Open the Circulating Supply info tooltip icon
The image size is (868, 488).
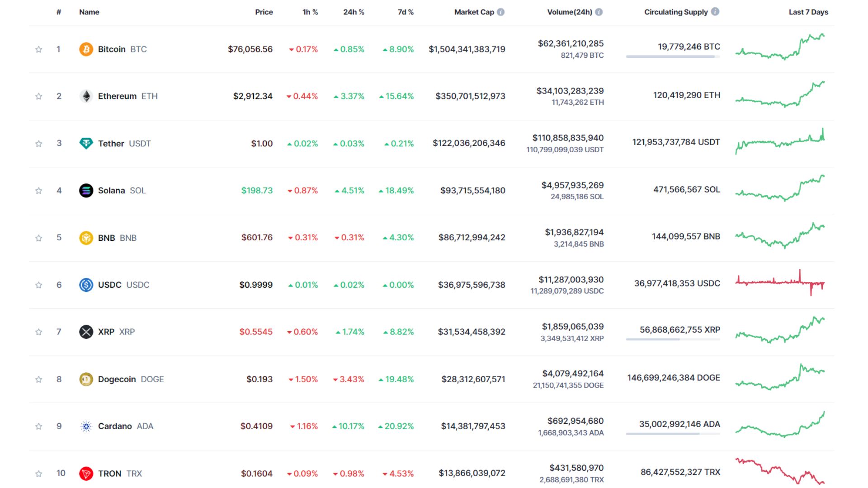(715, 12)
